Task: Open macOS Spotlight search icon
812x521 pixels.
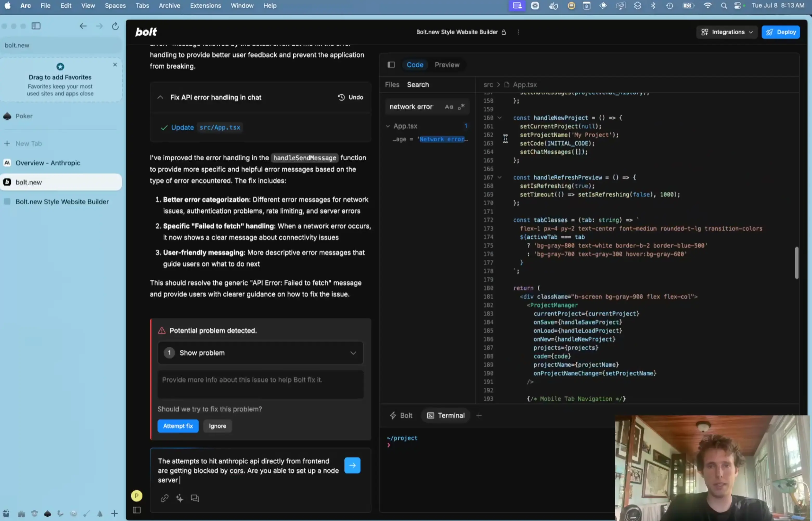Action: (724, 5)
